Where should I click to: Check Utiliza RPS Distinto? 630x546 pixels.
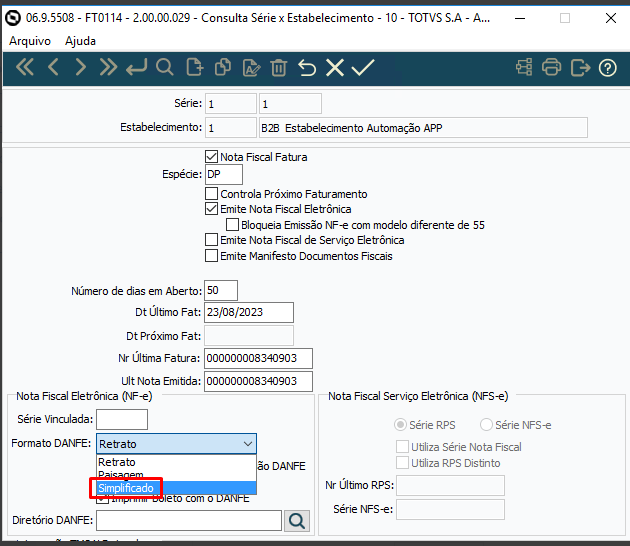pyautogui.click(x=403, y=462)
